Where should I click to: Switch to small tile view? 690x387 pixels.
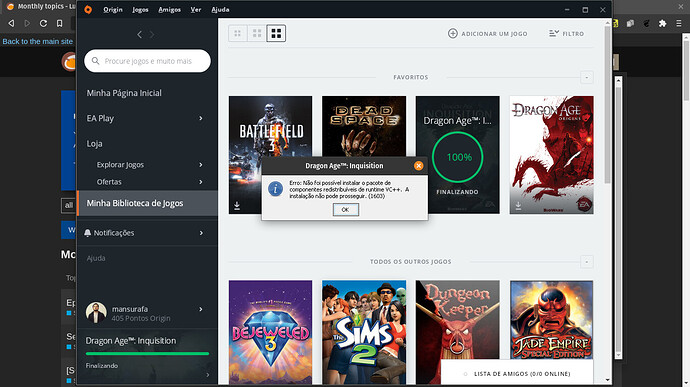coord(238,33)
